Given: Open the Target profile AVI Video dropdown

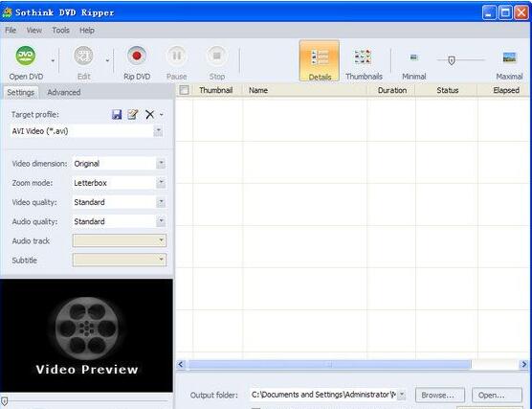Looking at the screenshot, I should [x=158, y=131].
